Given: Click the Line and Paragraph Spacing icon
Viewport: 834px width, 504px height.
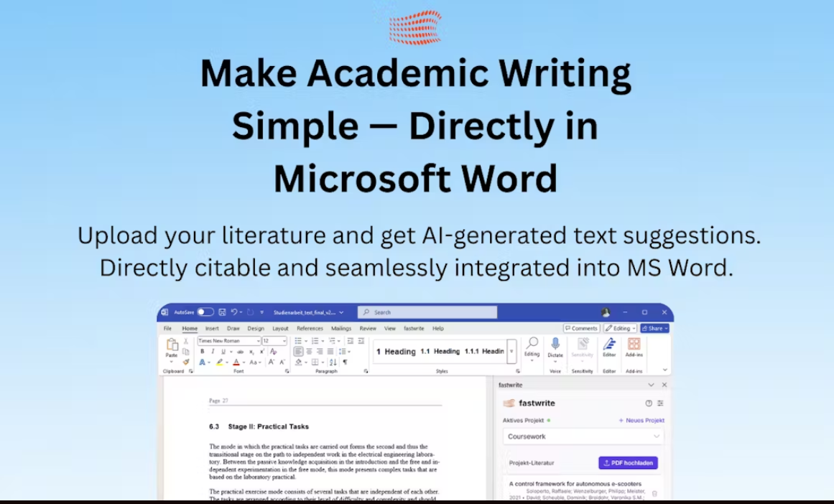Looking at the screenshot, I should (342, 351).
